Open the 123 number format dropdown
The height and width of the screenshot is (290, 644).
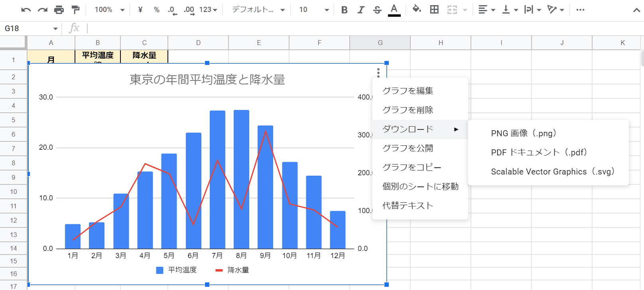208,10
